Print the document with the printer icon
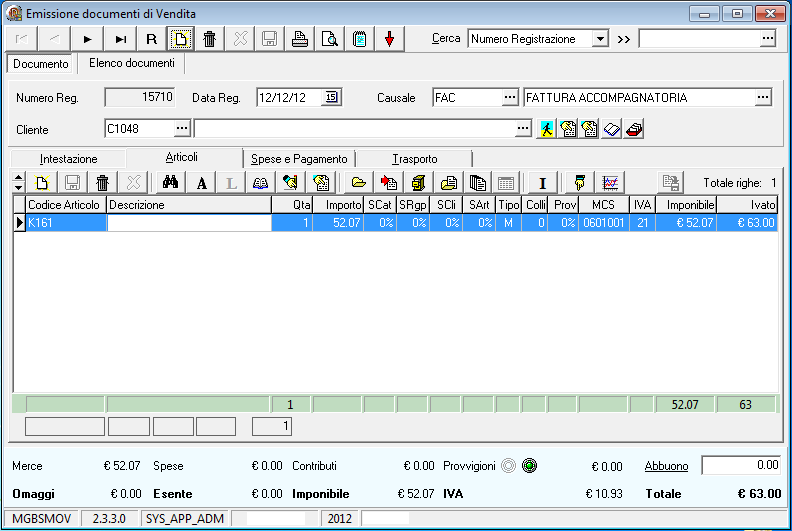Image resolution: width=792 pixels, height=531 pixels. (300, 39)
